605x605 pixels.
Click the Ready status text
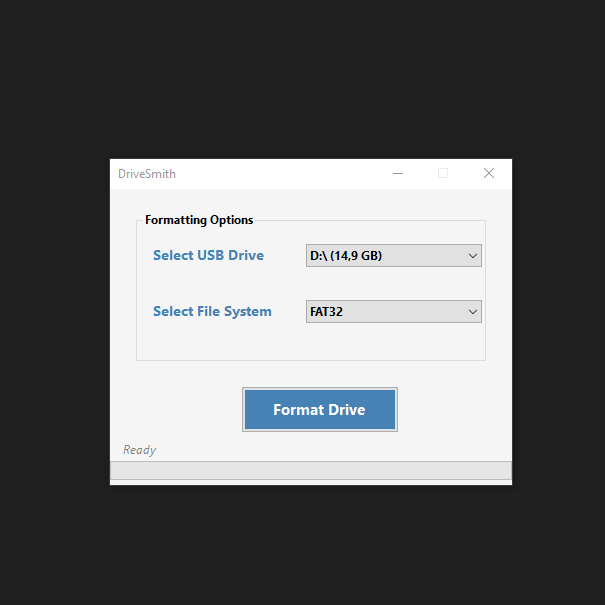pyautogui.click(x=139, y=450)
